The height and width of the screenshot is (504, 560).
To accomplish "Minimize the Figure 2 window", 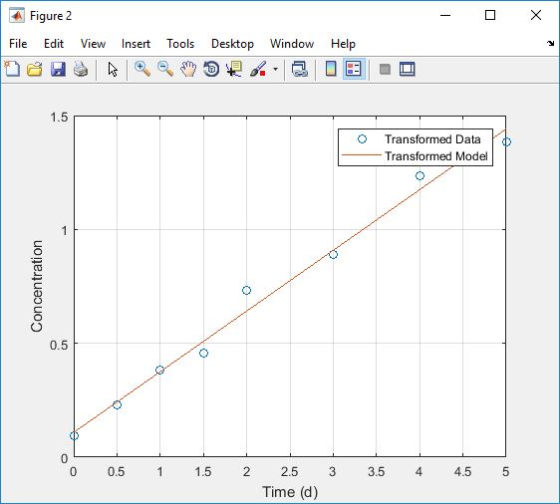I will [445, 15].
